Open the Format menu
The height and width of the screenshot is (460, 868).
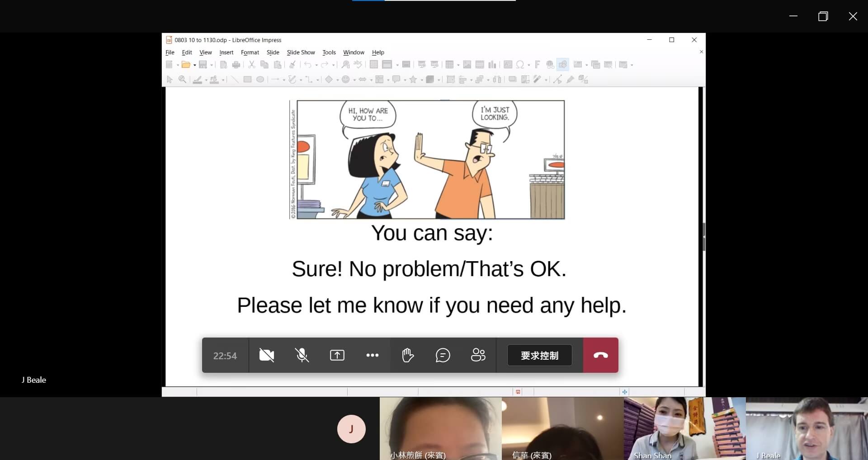[250, 52]
